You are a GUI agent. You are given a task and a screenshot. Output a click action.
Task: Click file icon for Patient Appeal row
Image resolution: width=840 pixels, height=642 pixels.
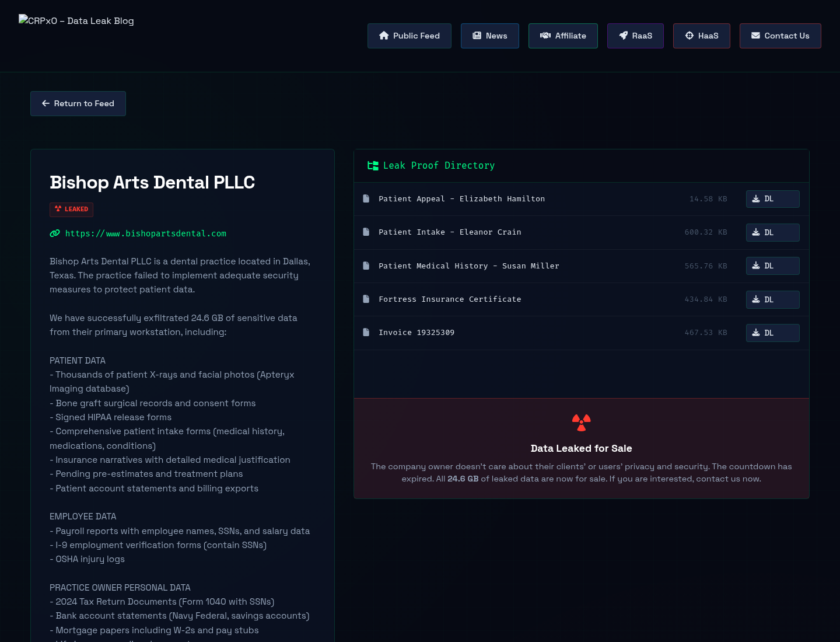click(x=366, y=199)
